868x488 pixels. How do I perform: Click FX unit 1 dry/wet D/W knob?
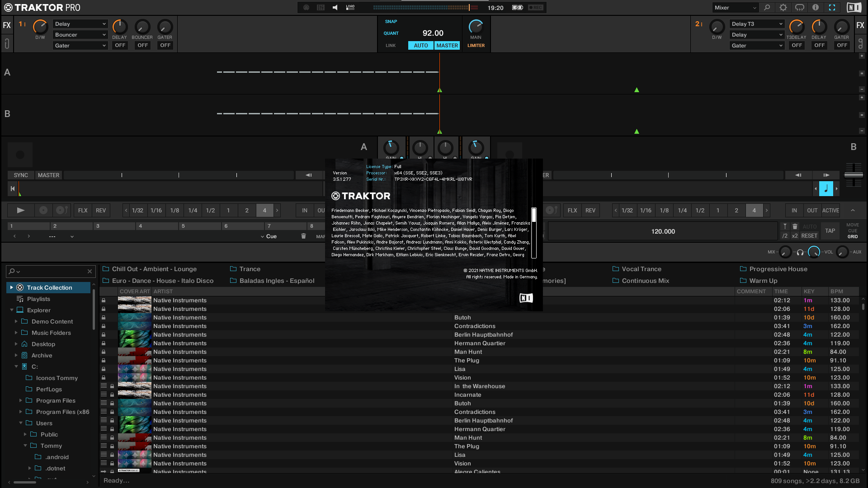point(40,27)
